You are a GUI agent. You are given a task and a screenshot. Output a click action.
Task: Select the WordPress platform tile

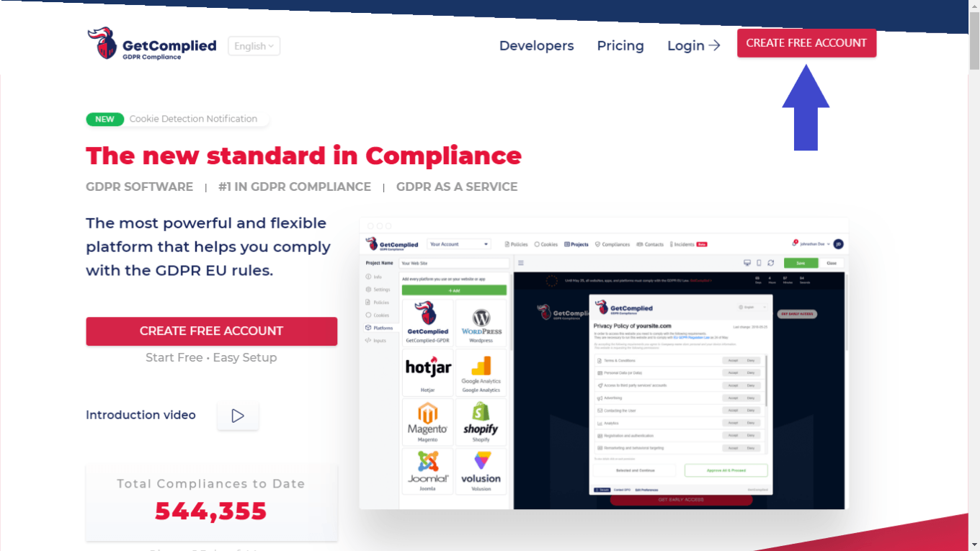coord(481,321)
